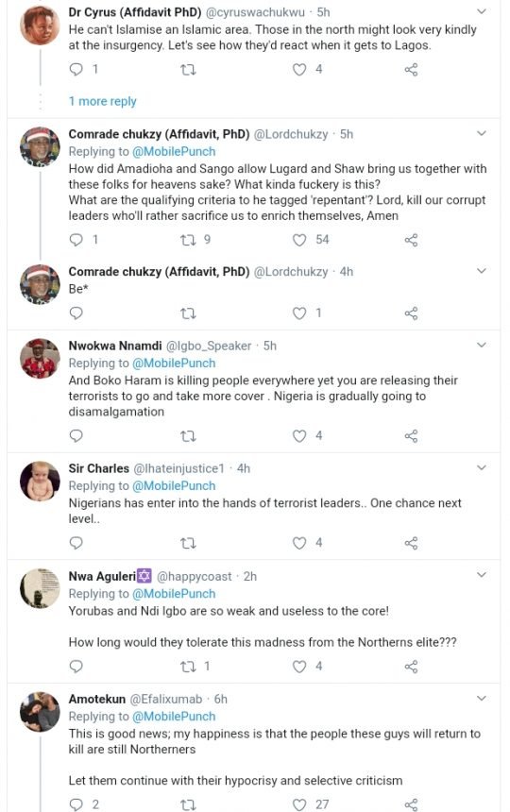510x812 pixels.
Task: Like Sir Charles's 'One chance' tweet
Action: pos(299,543)
